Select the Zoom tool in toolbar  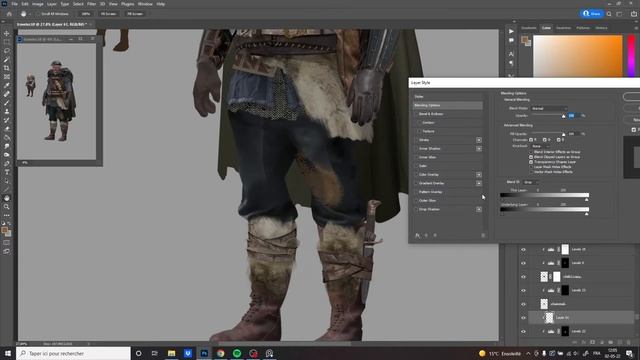(x=7, y=207)
